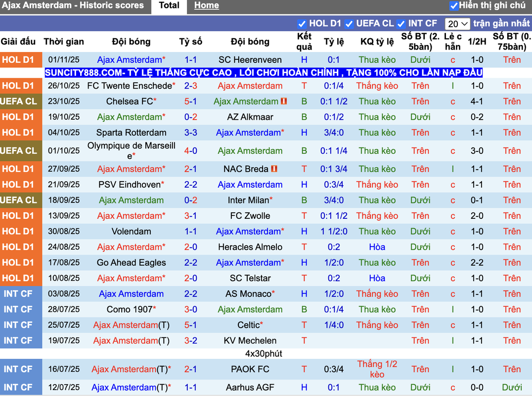The width and height of the screenshot is (532, 396).
Task: Select the HOL D1 label on 01/11/25 row
Action: [x=18, y=60]
